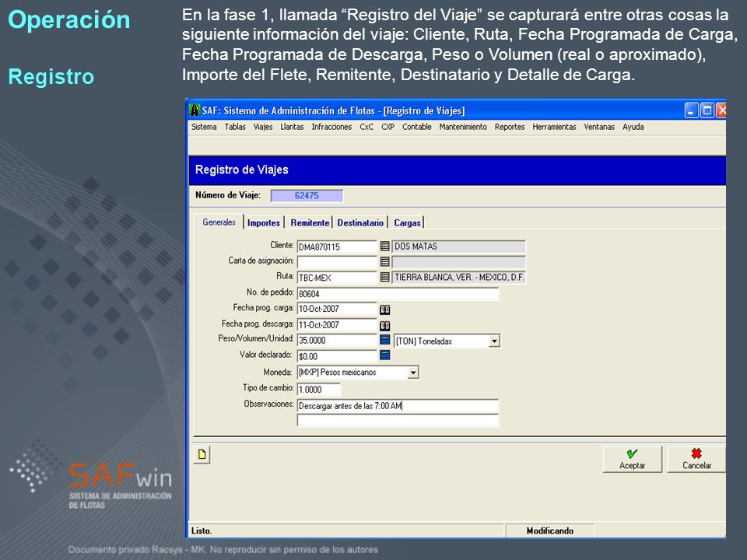
Task: Click the Tipo de cambio field 1.0000
Action: point(319,390)
